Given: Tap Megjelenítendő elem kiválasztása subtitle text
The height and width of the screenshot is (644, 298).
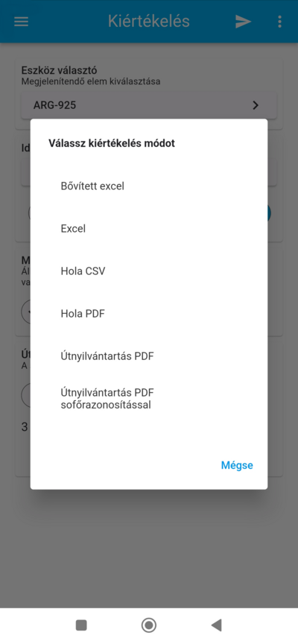Looking at the screenshot, I should [x=91, y=81].
